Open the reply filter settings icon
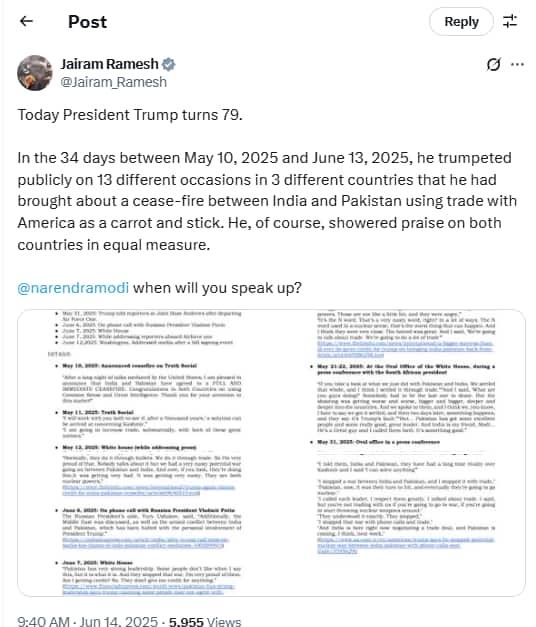This screenshot has height=627, width=536. [510, 21]
